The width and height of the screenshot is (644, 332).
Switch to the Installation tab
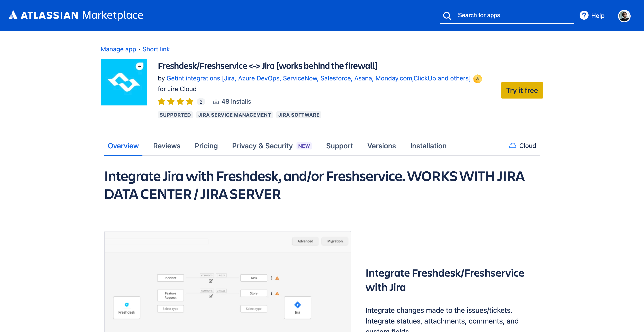pyautogui.click(x=428, y=146)
